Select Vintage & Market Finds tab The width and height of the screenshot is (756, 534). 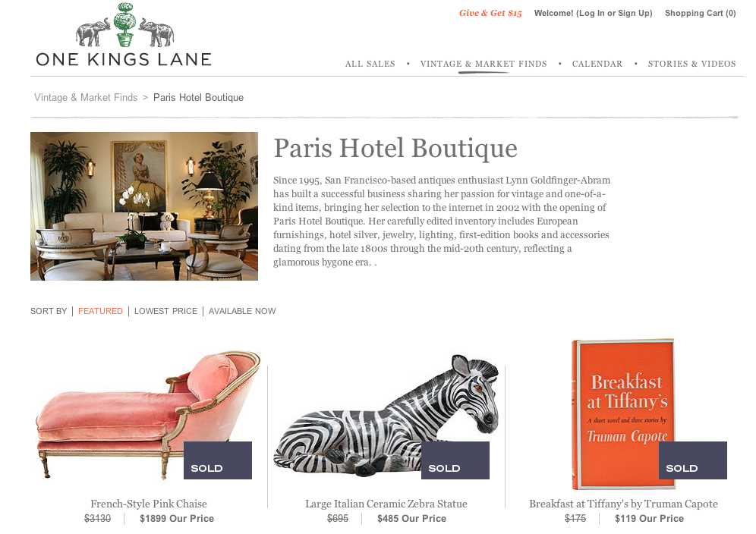tap(484, 64)
